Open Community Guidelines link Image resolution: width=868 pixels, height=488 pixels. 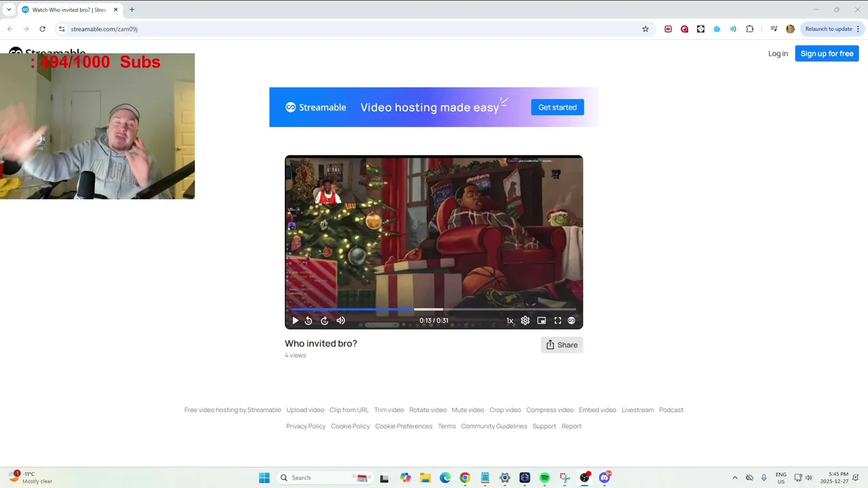click(x=494, y=426)
